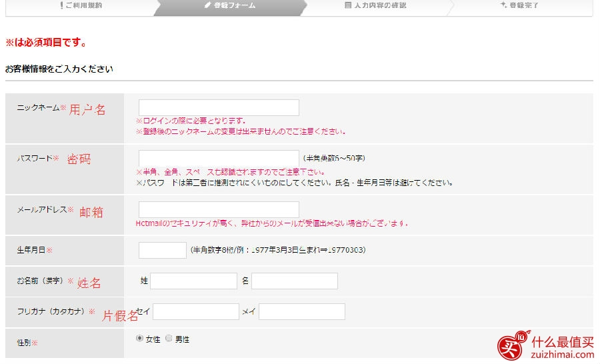Click the ニックネーム field label
The height and width of the screenshot is (364, 600).
point(38,108)
